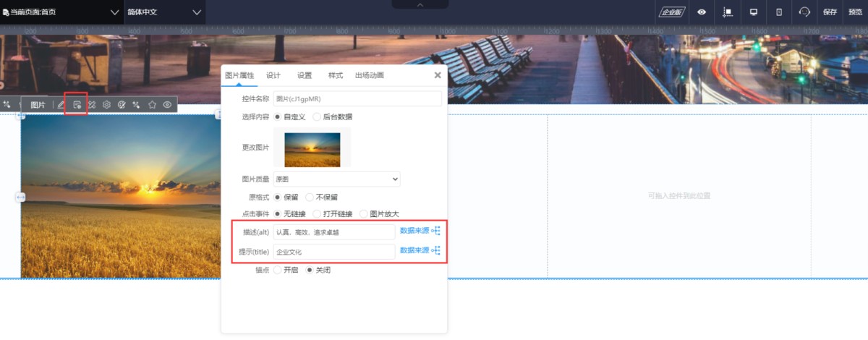Enable the anchor 开启 radio button

[278, 270]
